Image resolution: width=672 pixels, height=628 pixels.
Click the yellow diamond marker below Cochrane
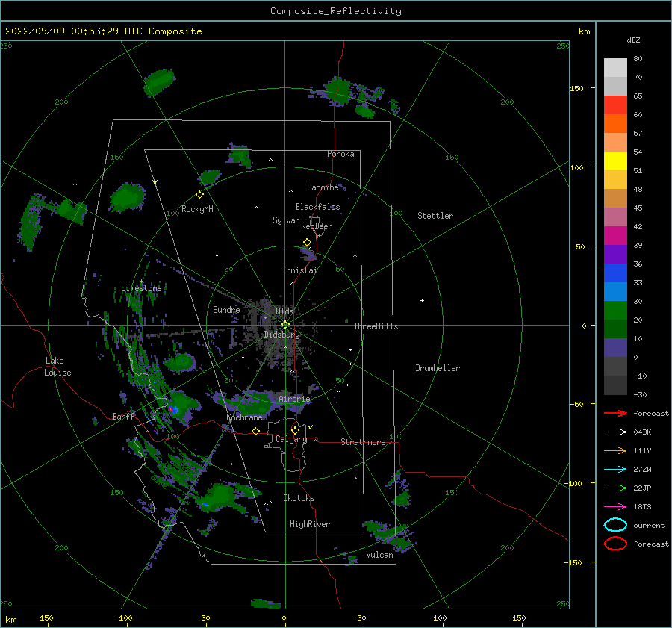(x=255, y=431)
